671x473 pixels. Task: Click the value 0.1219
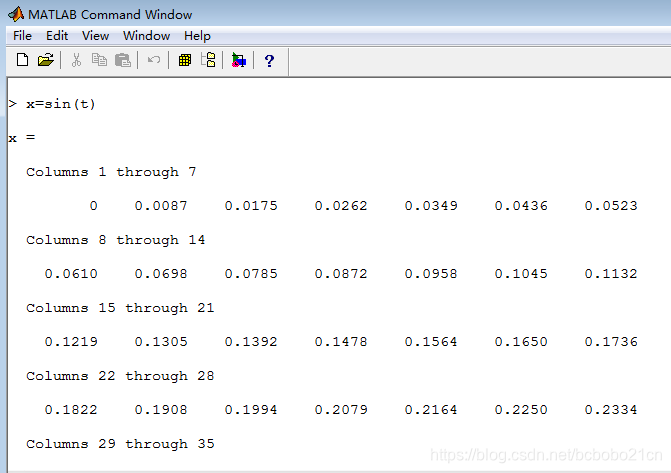[71, 342]
